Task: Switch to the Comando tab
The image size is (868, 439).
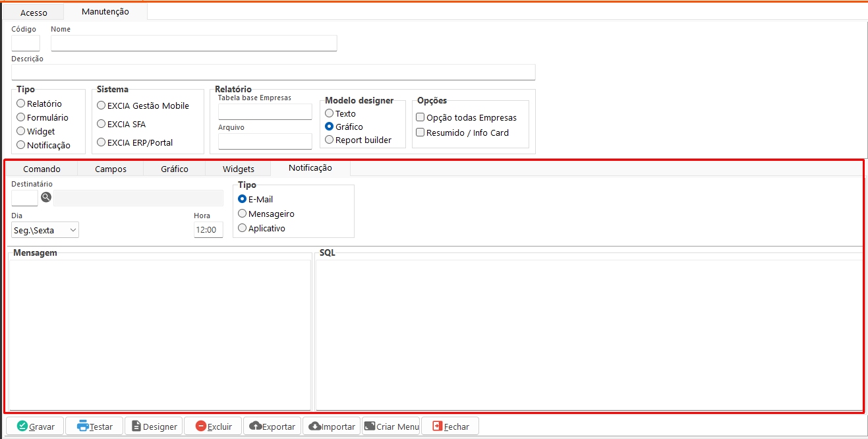Action: [42, 169]
